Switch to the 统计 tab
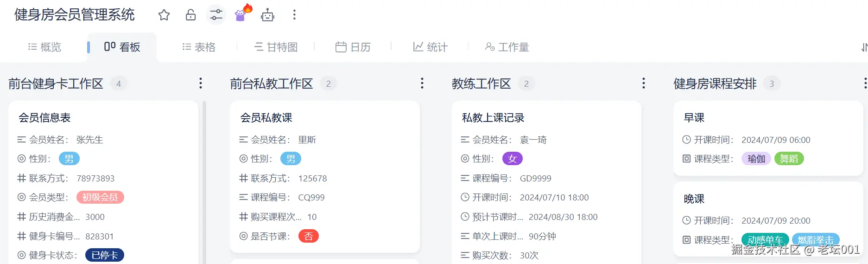The height and width of the screenshot is (264, 868). (x=430, y=47)
